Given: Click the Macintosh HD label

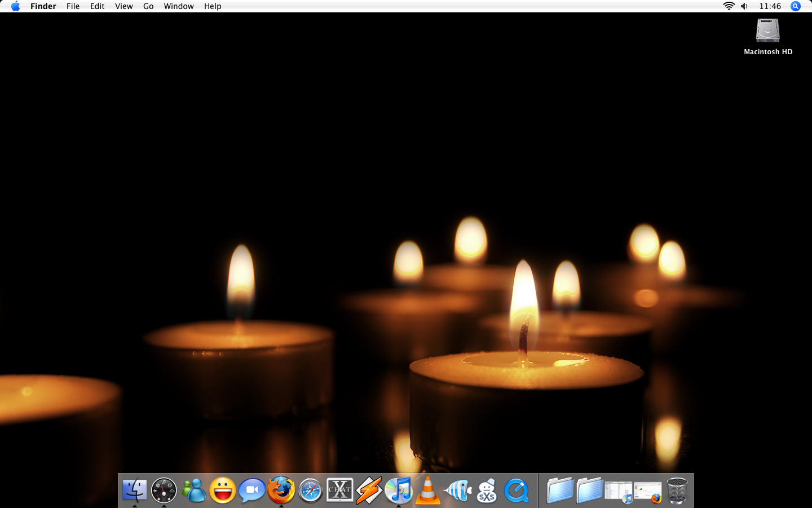Looking at the screenshot, I should pyautogui.click(x=768, y=51).
